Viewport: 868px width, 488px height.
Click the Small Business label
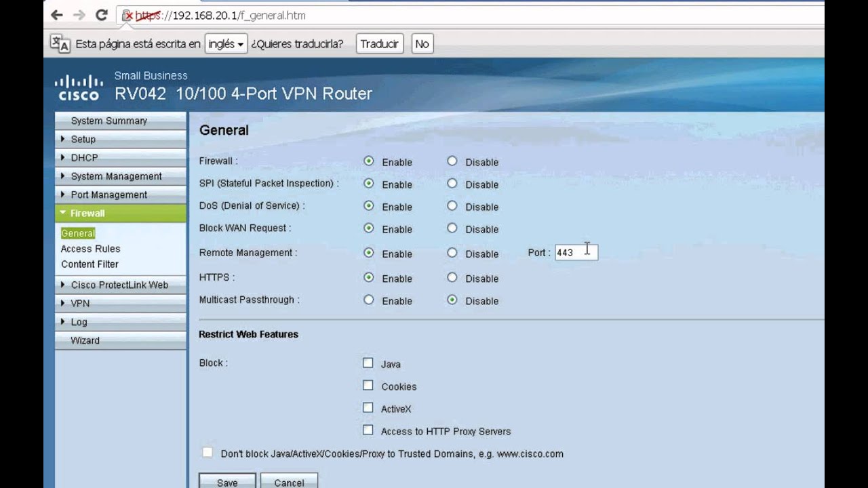(151, 75)
